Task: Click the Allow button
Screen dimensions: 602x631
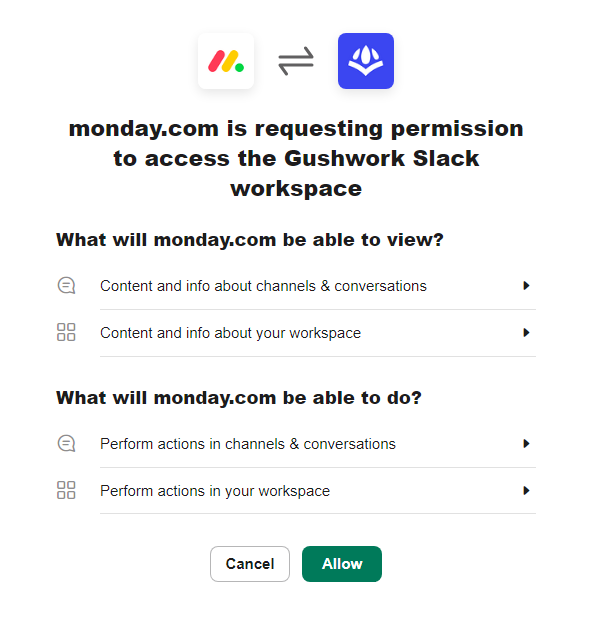Action: pos(342,564)
